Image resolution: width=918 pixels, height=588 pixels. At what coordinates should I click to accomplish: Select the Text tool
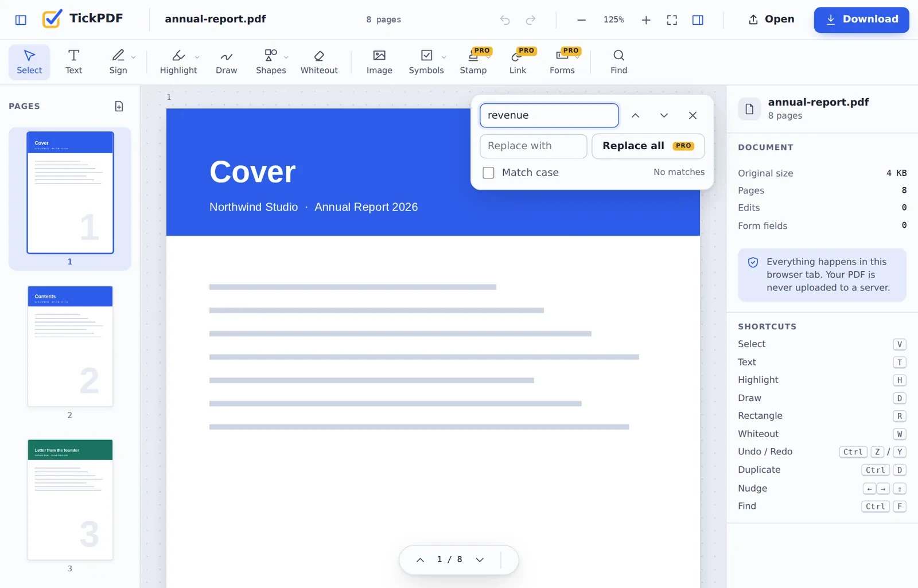(x=73, y=62)
